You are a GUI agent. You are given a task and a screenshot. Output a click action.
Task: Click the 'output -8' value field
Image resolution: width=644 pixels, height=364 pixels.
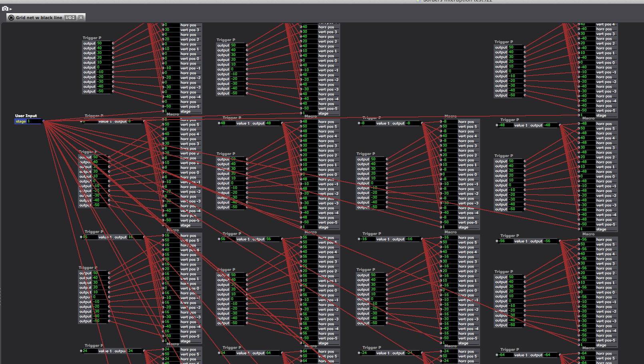tap(413, 123)
